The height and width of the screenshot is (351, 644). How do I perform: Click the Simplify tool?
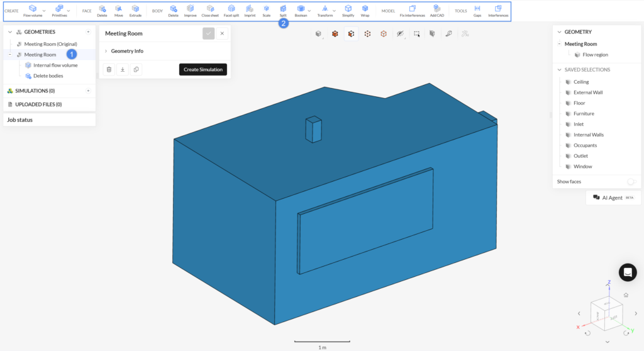pos(348,11)
